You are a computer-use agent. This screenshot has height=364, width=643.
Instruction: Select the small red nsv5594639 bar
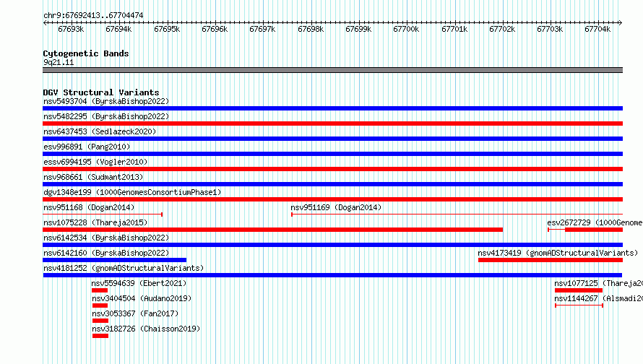pyautogui.click(x=100, y=290)
